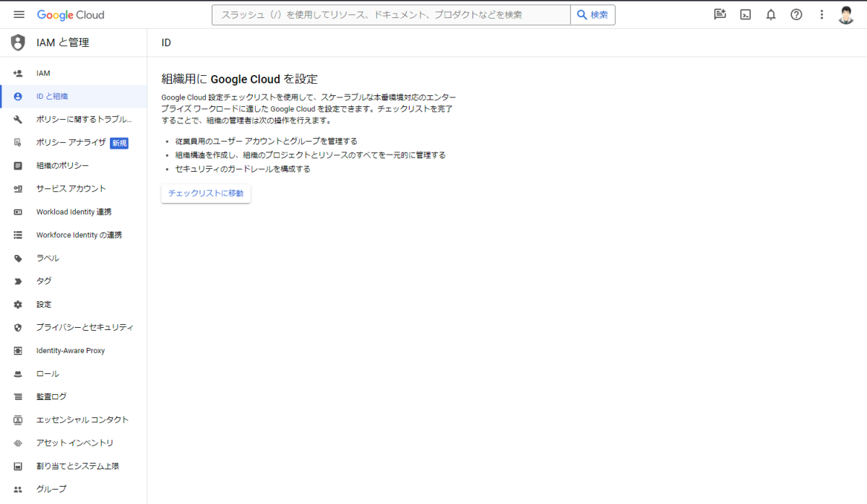Open プライバシーとセキュリティ sidebar entry
The width and height of the screenshot is (867, 504).
click(73, 327)
